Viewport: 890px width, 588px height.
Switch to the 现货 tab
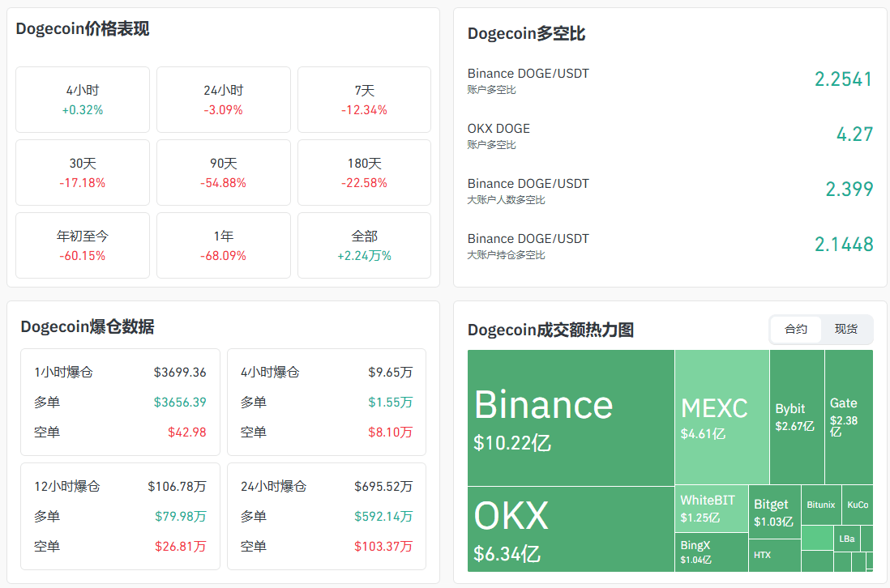click(845, 329)
